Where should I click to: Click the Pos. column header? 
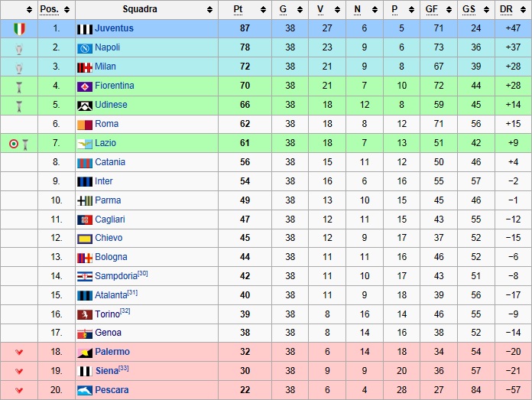[x=49, y=9]
